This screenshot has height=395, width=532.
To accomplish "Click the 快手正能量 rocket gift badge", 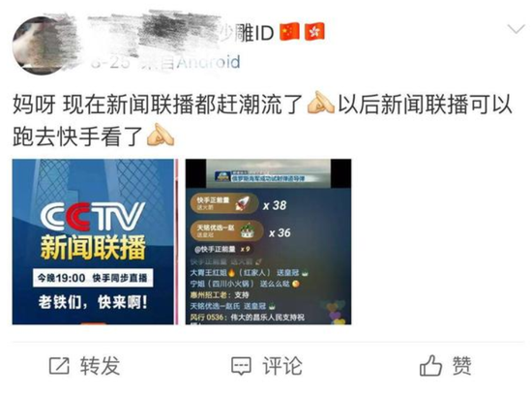I will click(x=224, y=203).
